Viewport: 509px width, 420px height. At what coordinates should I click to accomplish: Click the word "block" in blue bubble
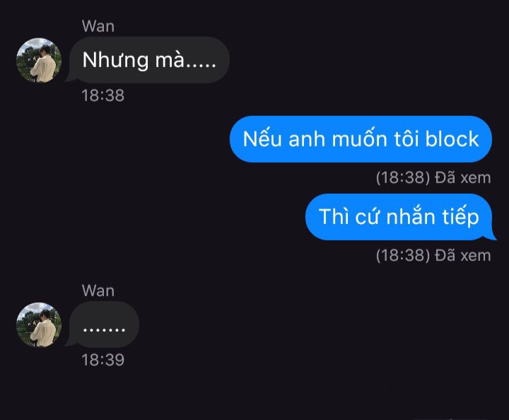point(452,139)
